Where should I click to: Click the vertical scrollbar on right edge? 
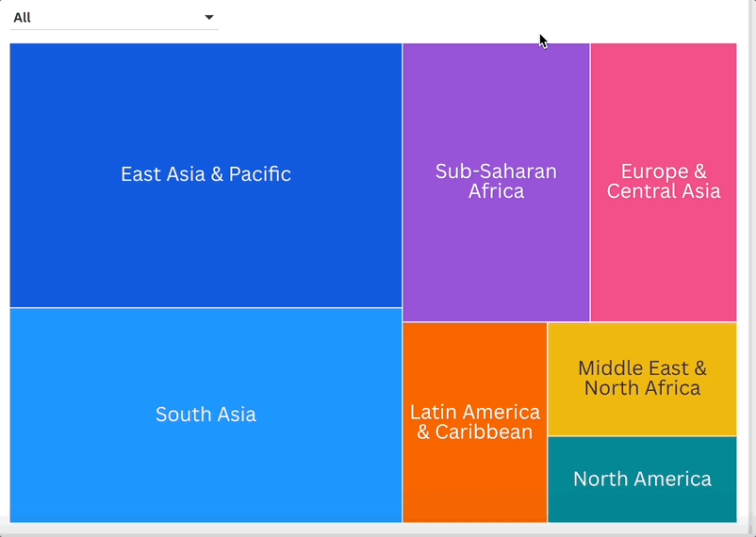751,264
